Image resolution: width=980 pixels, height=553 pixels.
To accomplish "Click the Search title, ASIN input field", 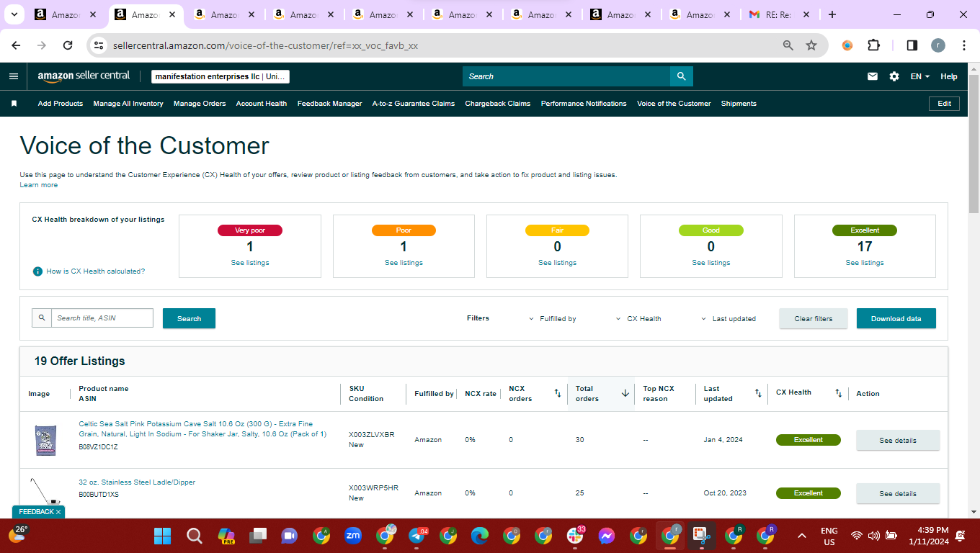I will pyautogui.click(x=102, y=318).
